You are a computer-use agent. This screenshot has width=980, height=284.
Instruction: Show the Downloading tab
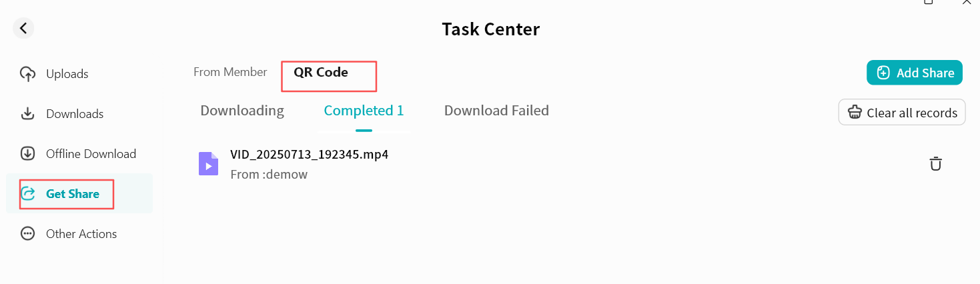click(242, 111)
